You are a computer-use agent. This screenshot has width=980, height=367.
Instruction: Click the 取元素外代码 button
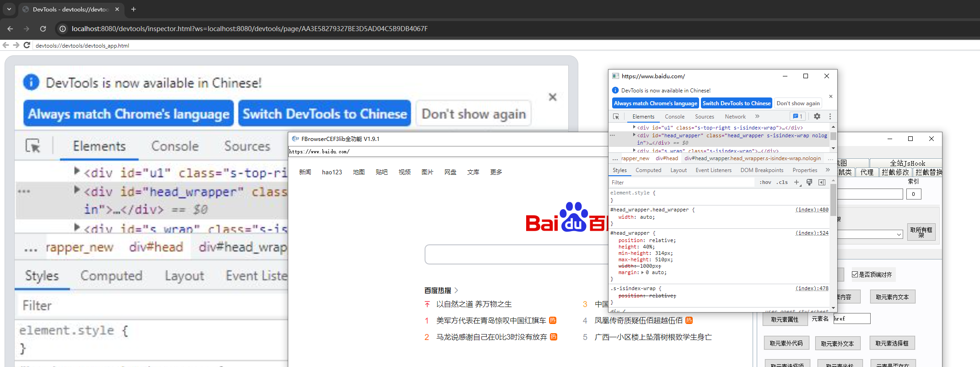click(786, 343)
